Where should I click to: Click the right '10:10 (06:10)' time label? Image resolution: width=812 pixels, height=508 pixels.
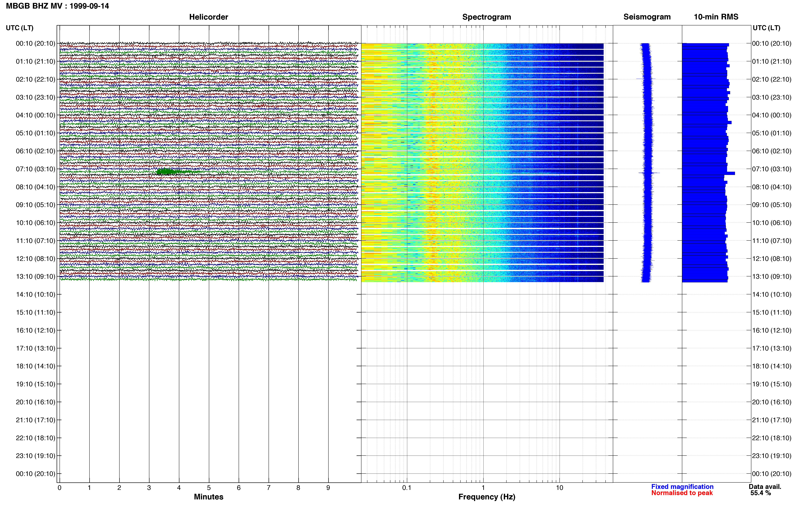tap(772, 223)
